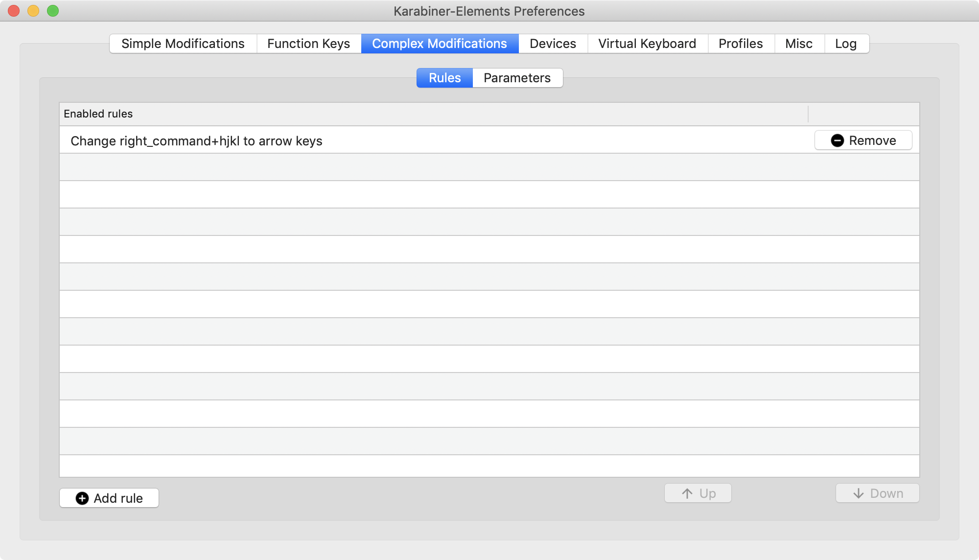Minimize the Preferences window with the yellow button
The width and height of the screenshot is (979, 560).
(x=33, y=11)
